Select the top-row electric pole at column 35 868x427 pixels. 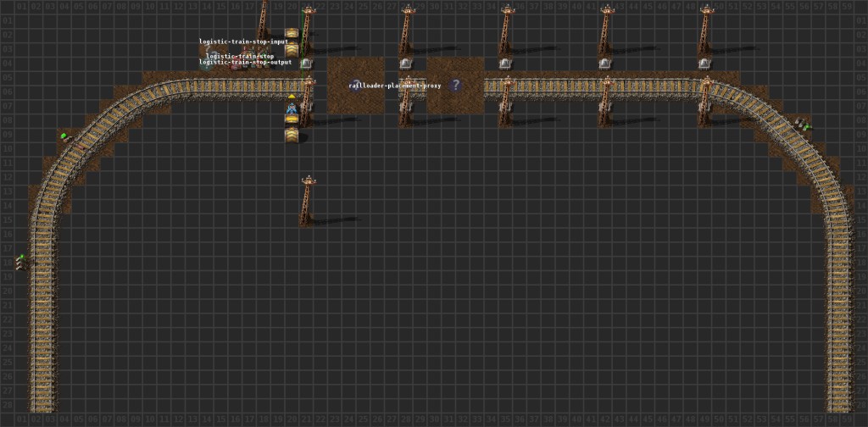pyautogui.click(x=507, y=29)
